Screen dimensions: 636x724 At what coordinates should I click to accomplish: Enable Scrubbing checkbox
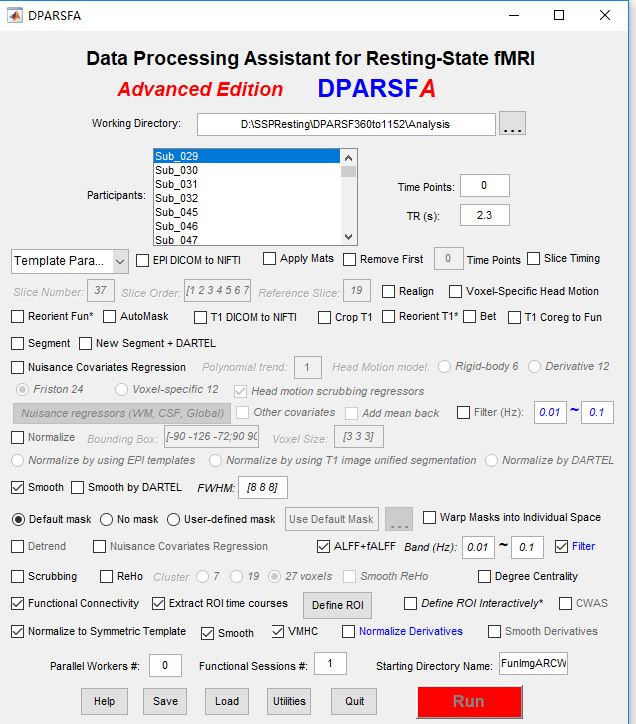click(x=18, y=576)
